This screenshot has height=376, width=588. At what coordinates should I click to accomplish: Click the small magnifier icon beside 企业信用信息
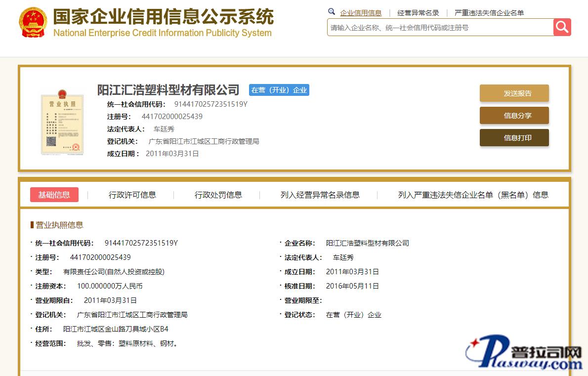[x=332, y=12]
